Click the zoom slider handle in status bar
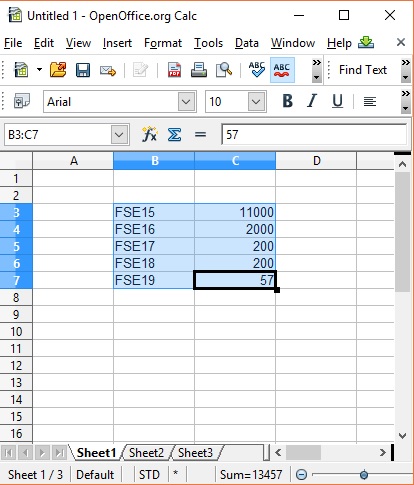Screen dimensions: 414x485 364,474
